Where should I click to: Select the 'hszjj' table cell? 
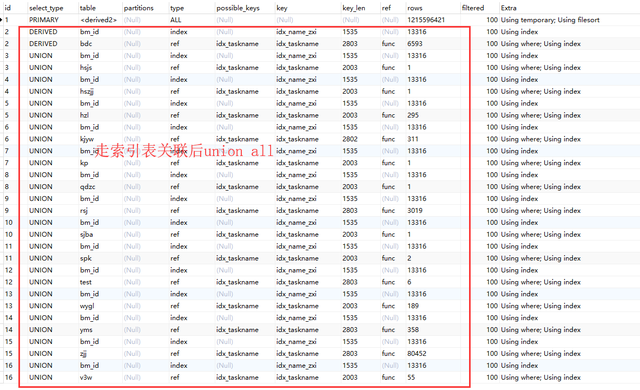[x=87, y=91]
